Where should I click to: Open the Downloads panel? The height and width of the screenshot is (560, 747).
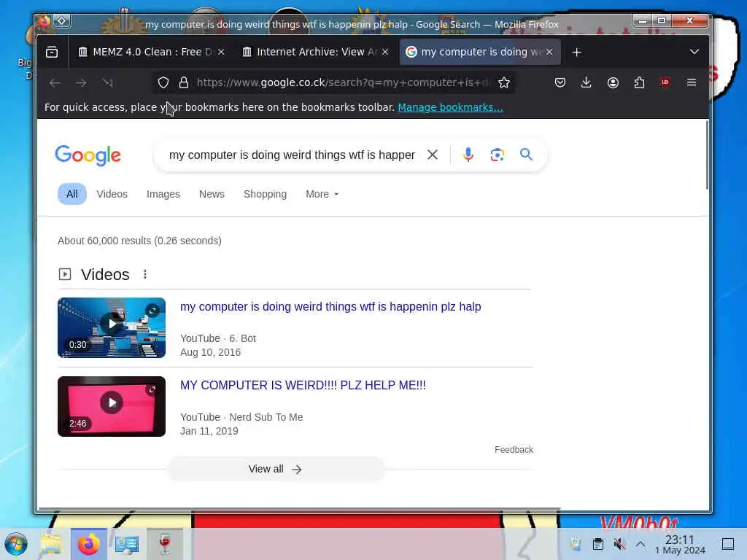click(587, 83)
